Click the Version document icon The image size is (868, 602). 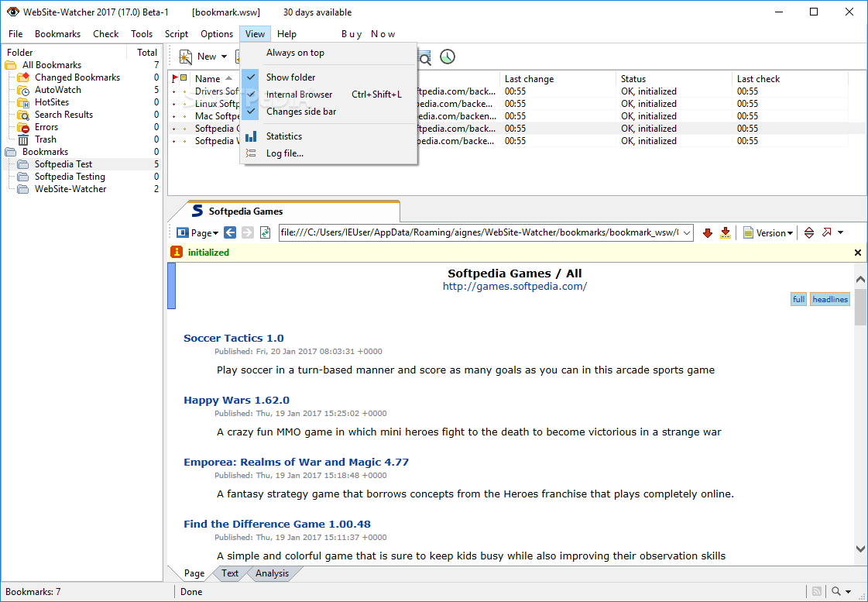click(748, 233)
